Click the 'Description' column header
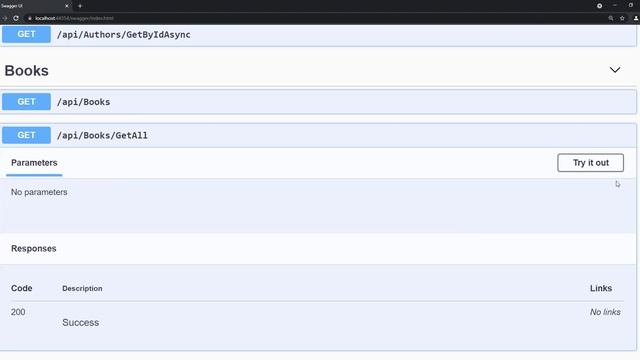 (x=82, y=288)
